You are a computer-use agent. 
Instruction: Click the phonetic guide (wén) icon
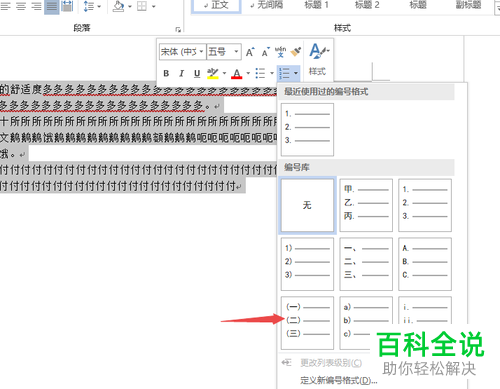(x=280, y=52)
